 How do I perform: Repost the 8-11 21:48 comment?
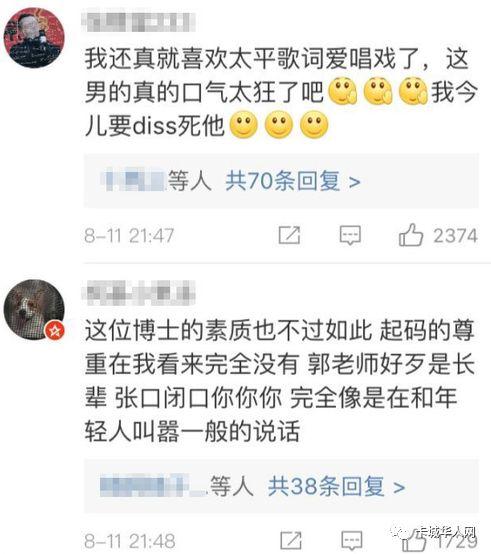pyautogui.click(x=291, y=541)
